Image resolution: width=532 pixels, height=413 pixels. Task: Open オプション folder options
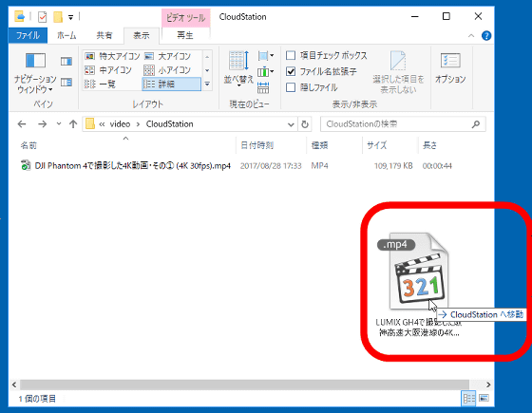450,68
